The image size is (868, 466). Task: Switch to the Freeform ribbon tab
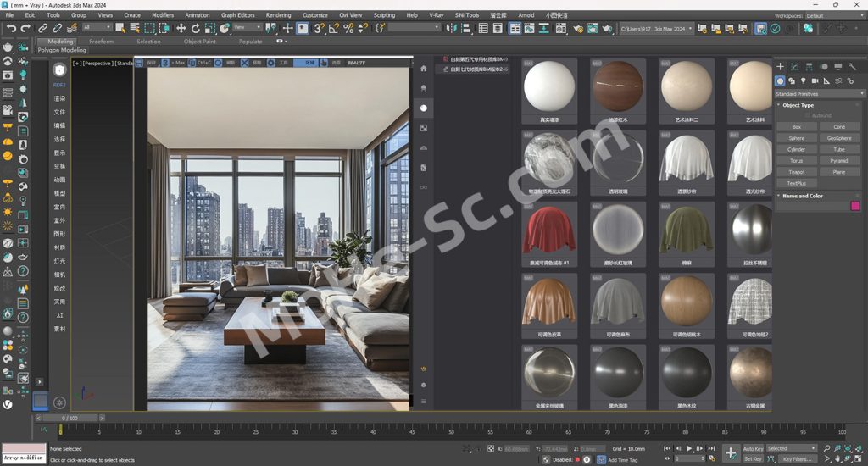coord(101,41)
